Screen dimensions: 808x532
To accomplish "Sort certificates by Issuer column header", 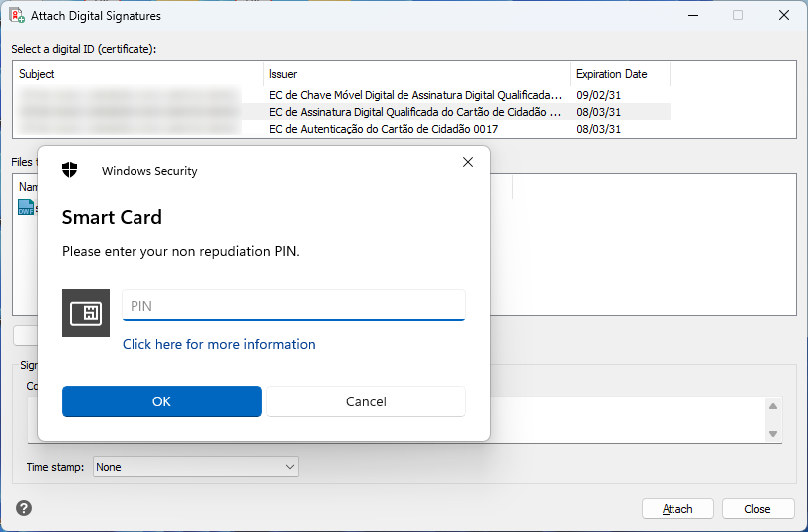I will click(416, 74).
